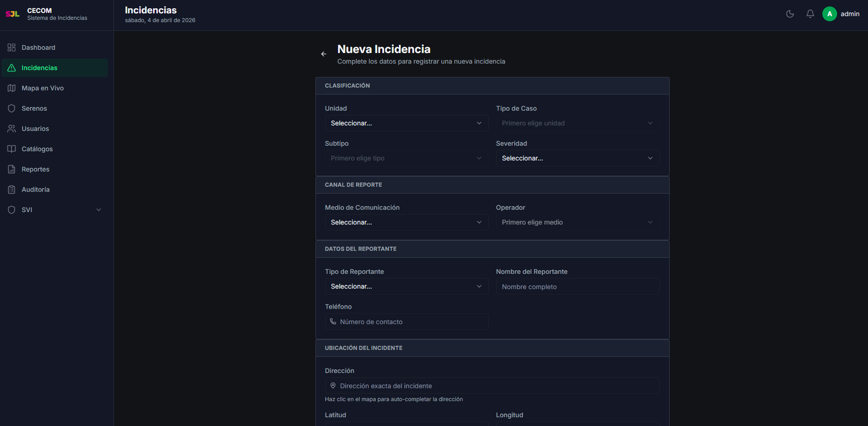The height and width of the screenshot is (426, 868).
Task: Focus the Dirección address input
Action: tap(492, 385)
